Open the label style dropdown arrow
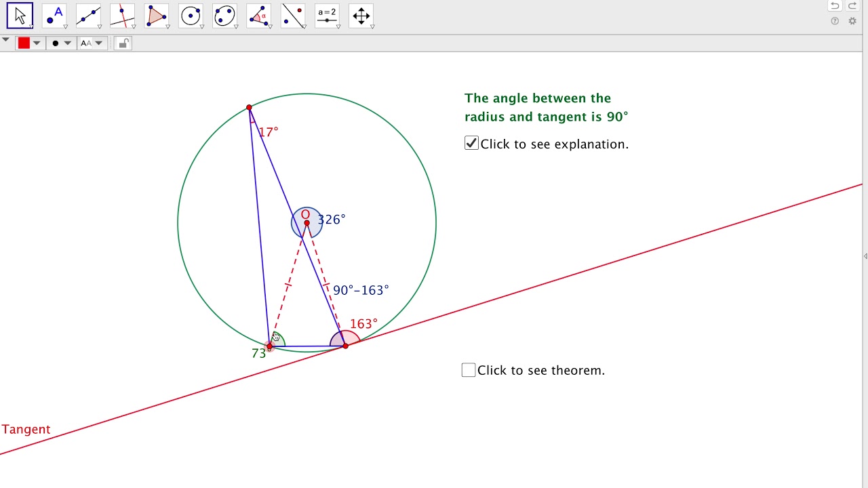Viewport: 868px width, 488px height. (99, 43)
